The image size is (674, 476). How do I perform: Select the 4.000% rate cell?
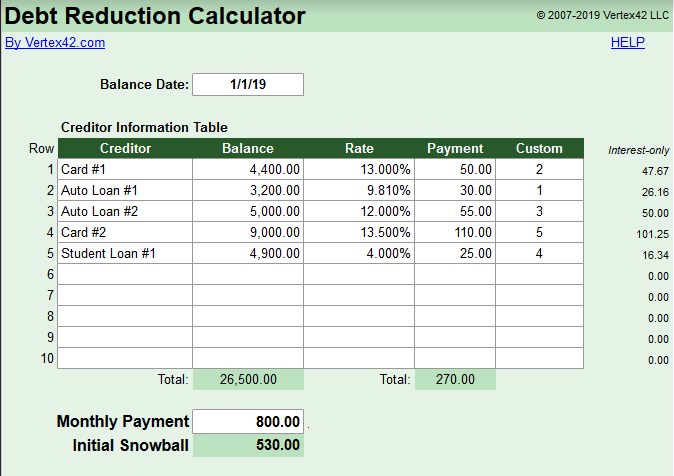pos(359,254)
